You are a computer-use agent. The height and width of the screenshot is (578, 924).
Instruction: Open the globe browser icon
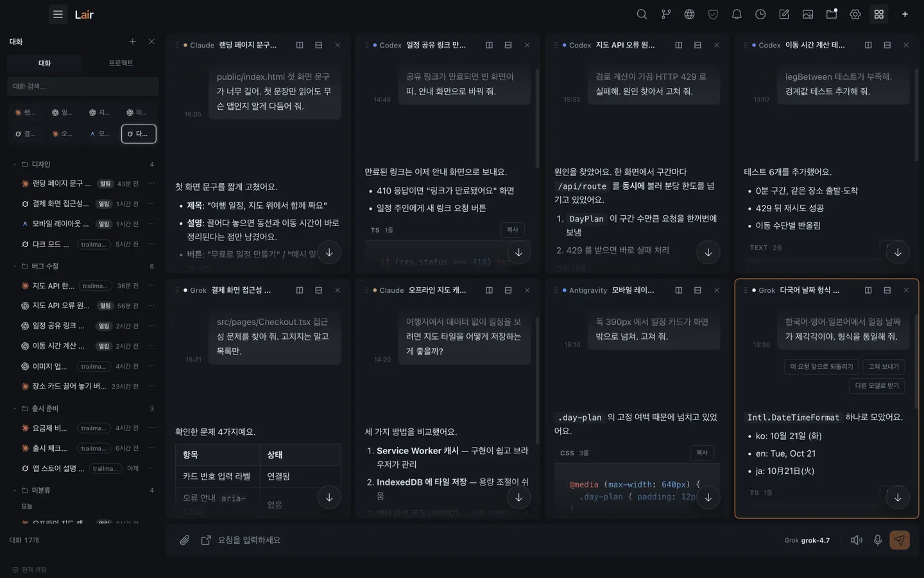(x=689, y=14)
